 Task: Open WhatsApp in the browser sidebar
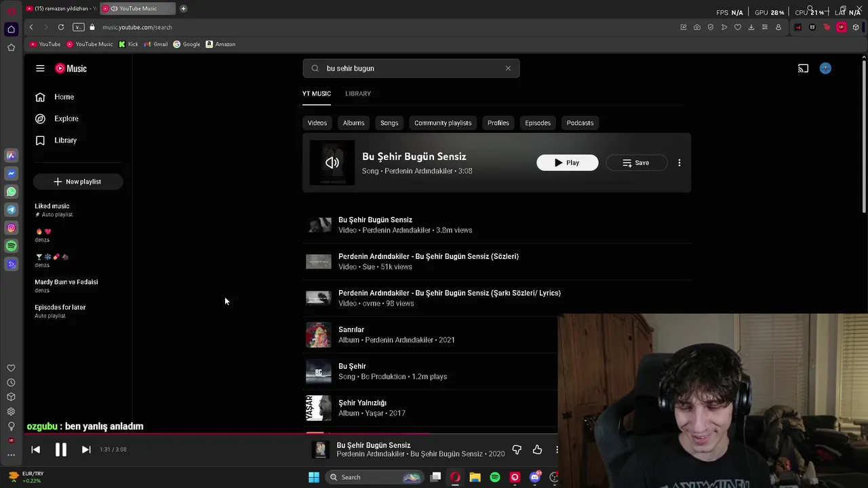(x=11, y=192)
